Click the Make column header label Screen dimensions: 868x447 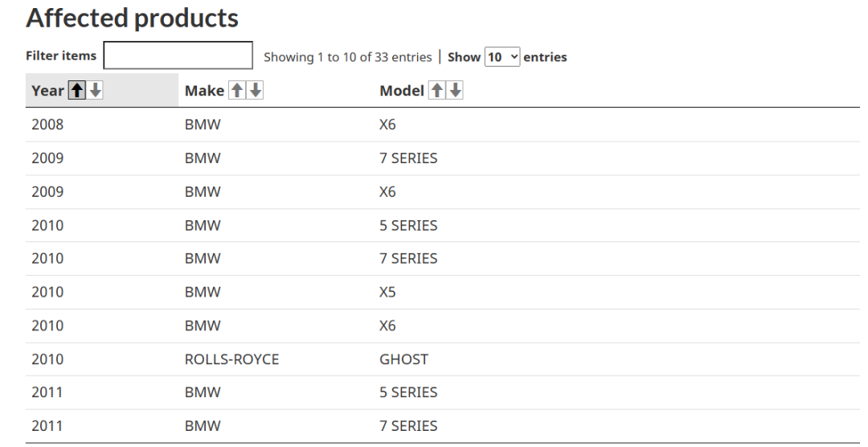[x=204, y=90]
